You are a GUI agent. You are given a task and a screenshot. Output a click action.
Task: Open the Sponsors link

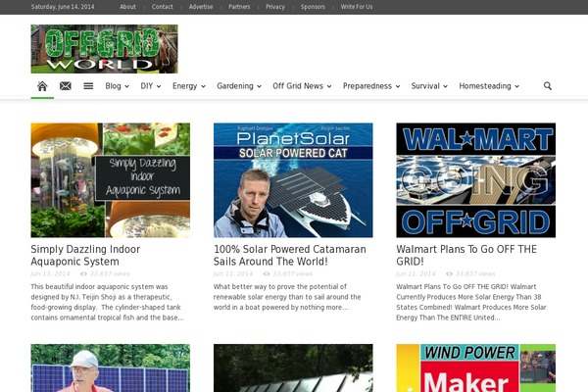click(x=313, y=7)
